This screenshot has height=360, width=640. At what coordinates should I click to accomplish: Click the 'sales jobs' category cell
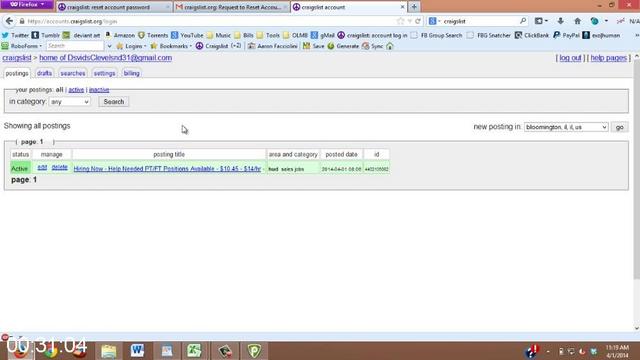coord(293,169)
